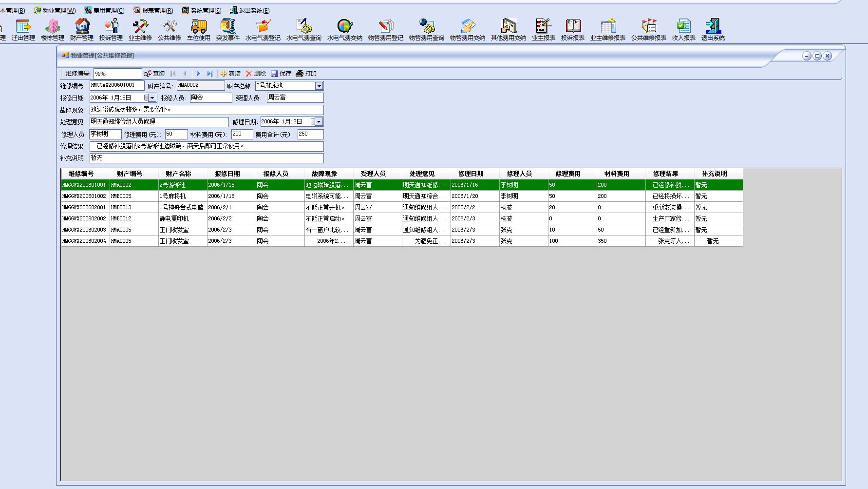
Task: Click cell 静电复印机
Action: [183, 218]
